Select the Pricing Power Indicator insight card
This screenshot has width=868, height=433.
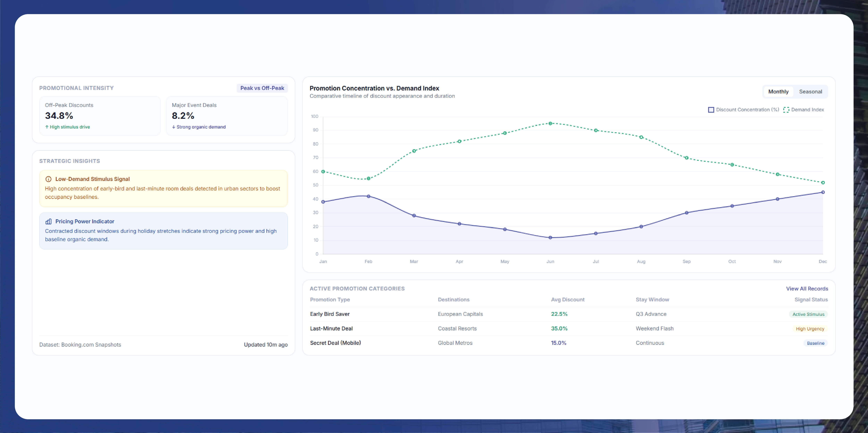163,231
